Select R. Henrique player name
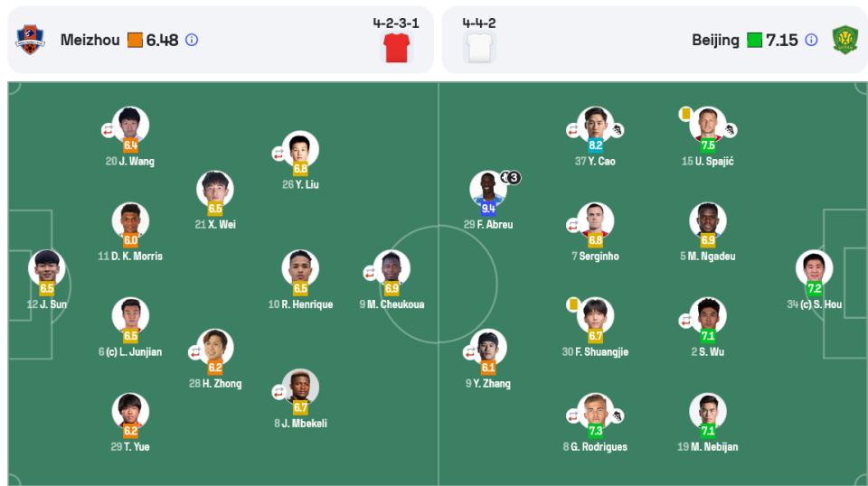Image resolution: width=868 pixels, height=486 pixels. [x=307, y=304]
